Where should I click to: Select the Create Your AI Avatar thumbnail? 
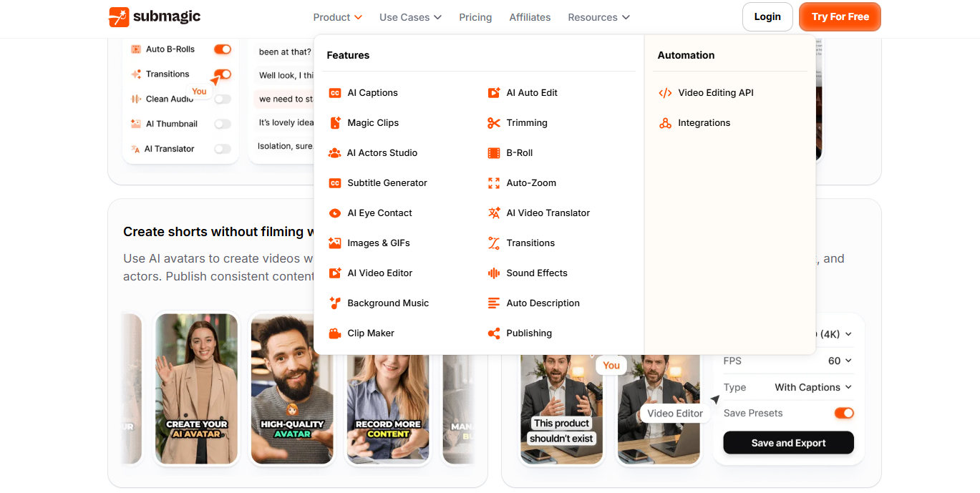coord(197,389)
